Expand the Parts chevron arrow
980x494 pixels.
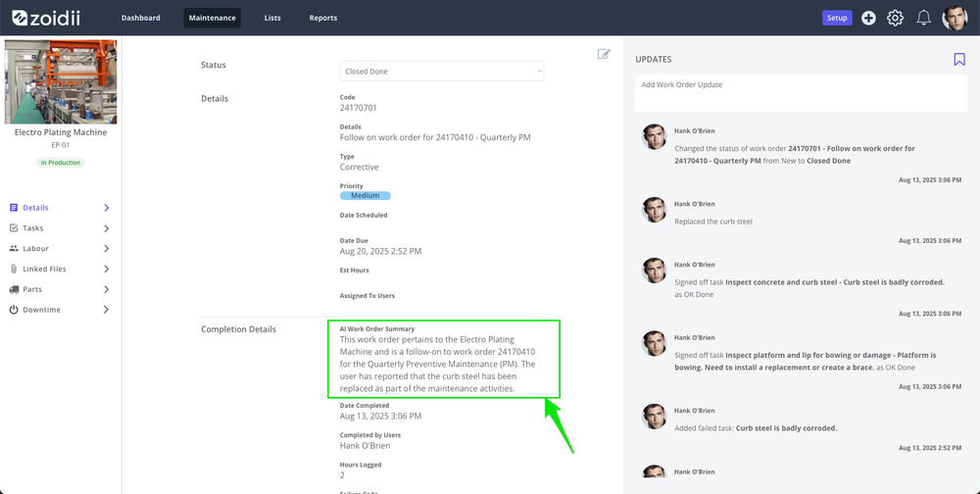point(106,289)
